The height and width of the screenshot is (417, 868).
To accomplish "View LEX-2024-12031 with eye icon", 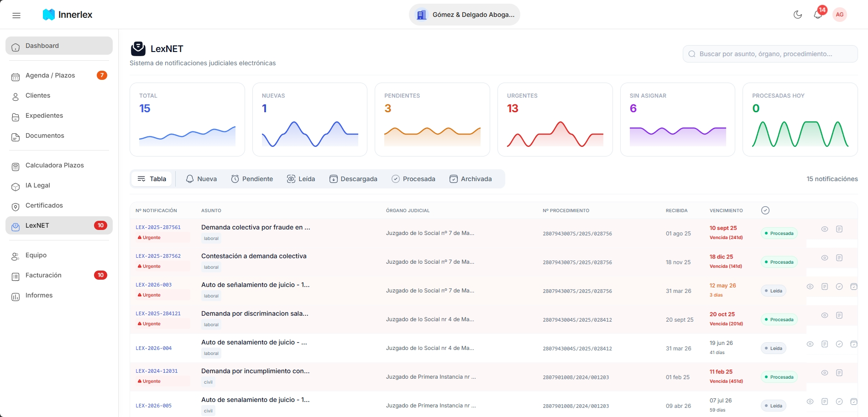I will pos(825,373).
